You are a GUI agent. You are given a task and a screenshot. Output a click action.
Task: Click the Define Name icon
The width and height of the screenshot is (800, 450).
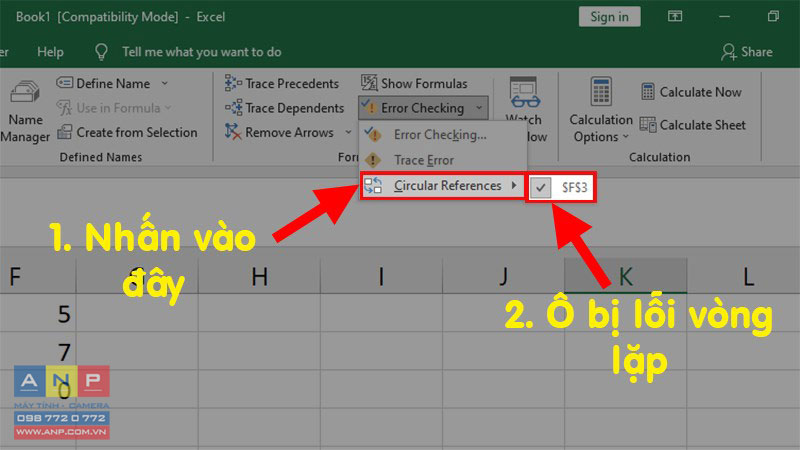pyautogui.click(x=64, y=83)
